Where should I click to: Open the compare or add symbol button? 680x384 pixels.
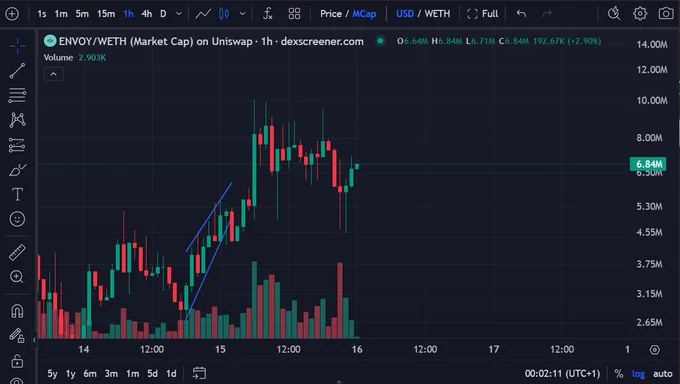click(12, 14)
